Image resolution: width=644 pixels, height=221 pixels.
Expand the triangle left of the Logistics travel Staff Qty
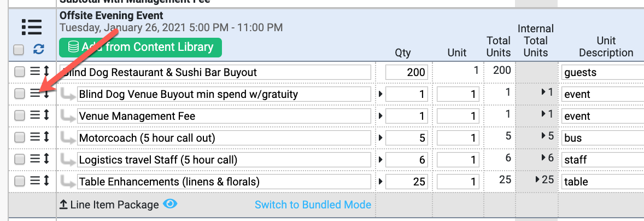point(380,159)
